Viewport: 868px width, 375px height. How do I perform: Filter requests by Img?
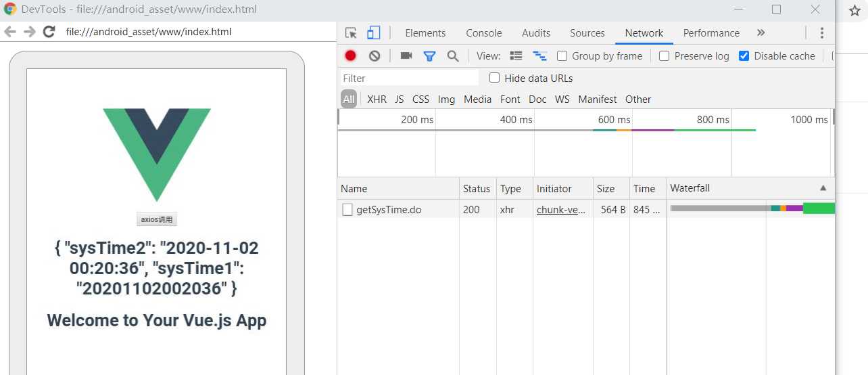coord(446,100)
